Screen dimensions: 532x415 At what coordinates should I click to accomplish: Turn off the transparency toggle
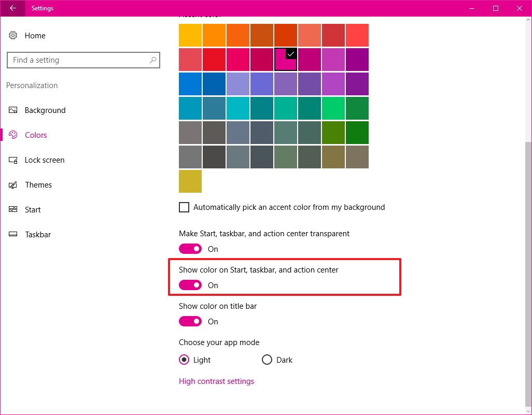click(x=190, y=249)
